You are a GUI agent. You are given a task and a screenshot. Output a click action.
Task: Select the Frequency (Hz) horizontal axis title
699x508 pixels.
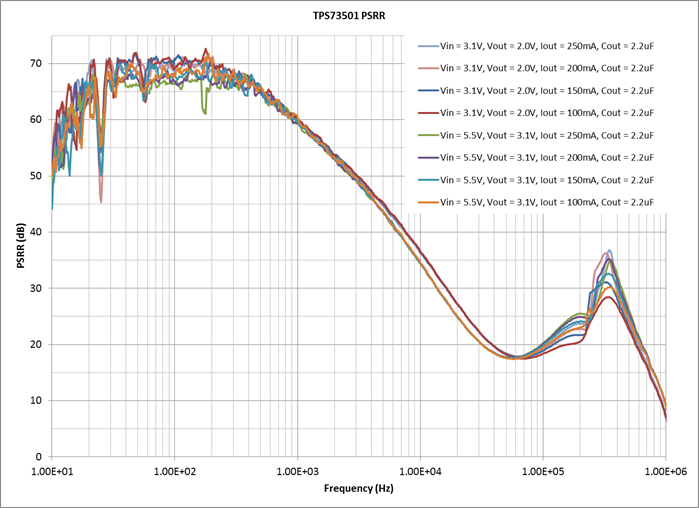tap(359, 488)
